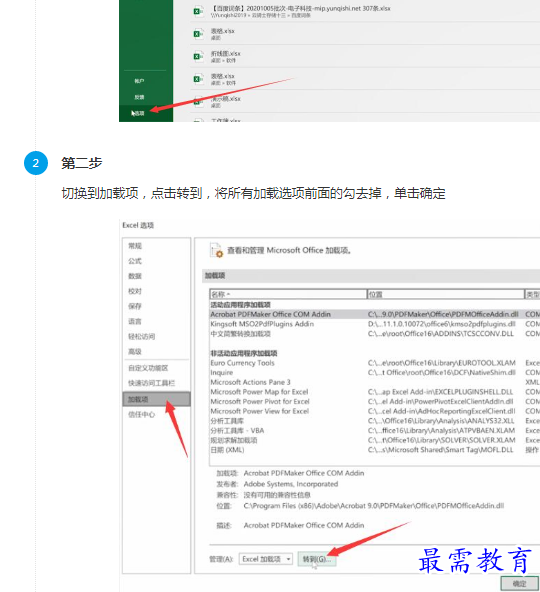Sort add-ins by 位置 column header
Image resolution: width=540 pixels, height=592 pixels.
(x=446, y=294)
